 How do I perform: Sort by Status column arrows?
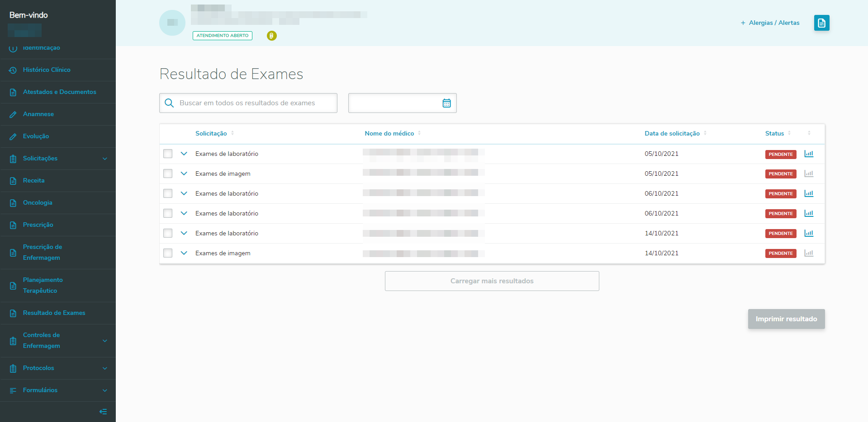(x=789, y=133)
